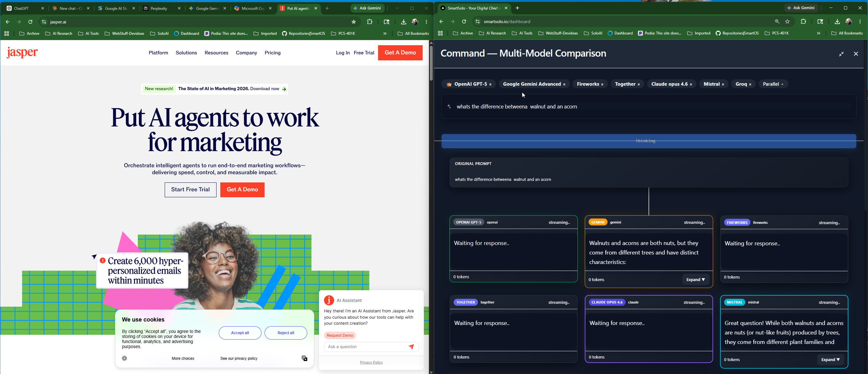
Task: Remove the Together model chip
Action: [x=639, y=84]
